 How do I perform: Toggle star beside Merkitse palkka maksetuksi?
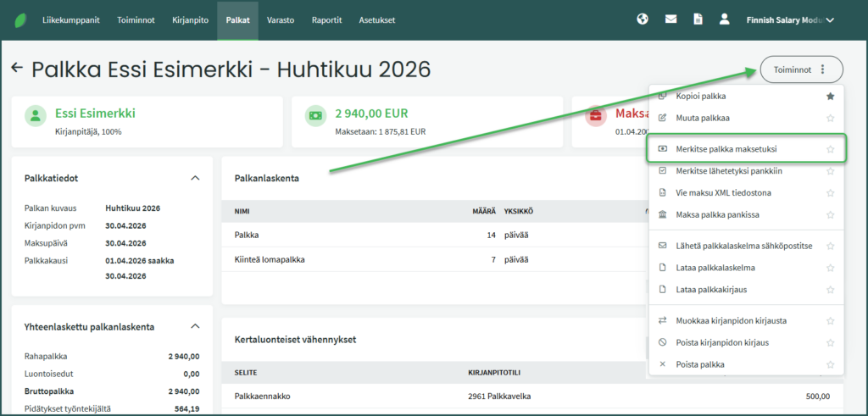(830, 149)
